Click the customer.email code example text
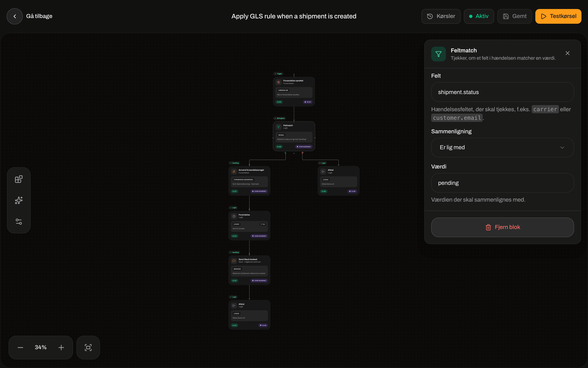Viewport: 588px width, 368px height. tap(457, 118)
